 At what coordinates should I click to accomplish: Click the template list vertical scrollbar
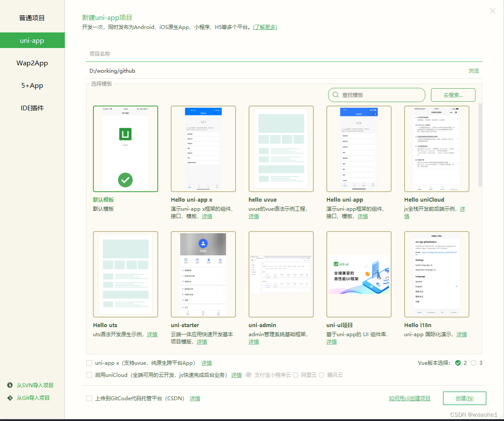click(480, 145)
